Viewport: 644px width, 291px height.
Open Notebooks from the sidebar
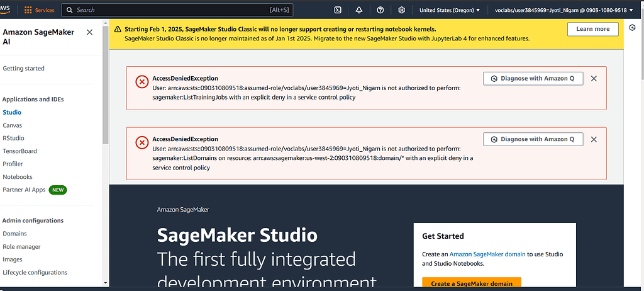pyautogui.click(x=18, y=177)
